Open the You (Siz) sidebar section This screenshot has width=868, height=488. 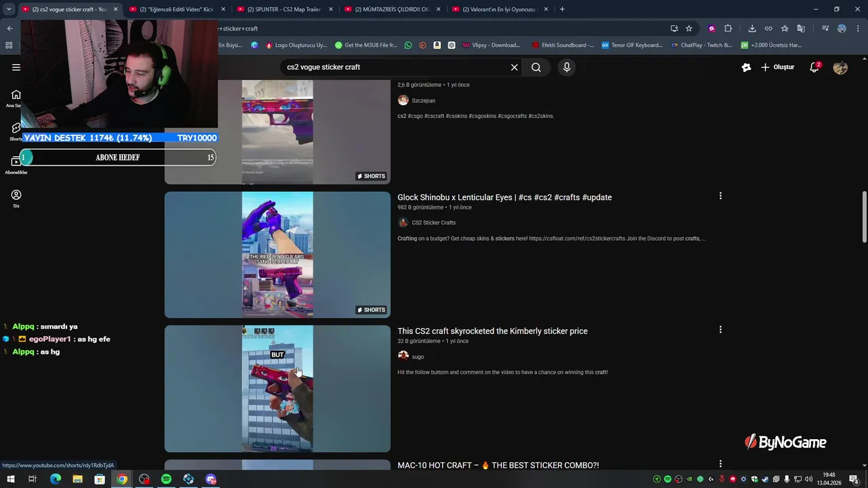pyautogui.click(x=16, y=198)
